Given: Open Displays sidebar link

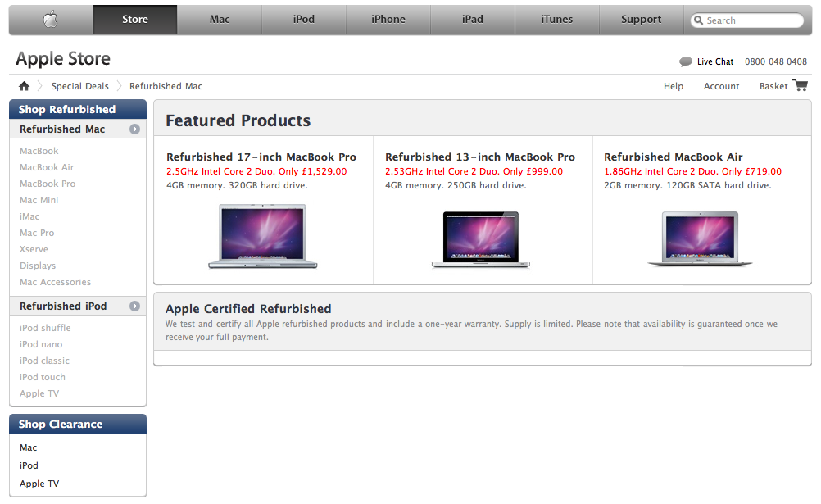Looking at the screenshot, I should (x=37, y=266).
